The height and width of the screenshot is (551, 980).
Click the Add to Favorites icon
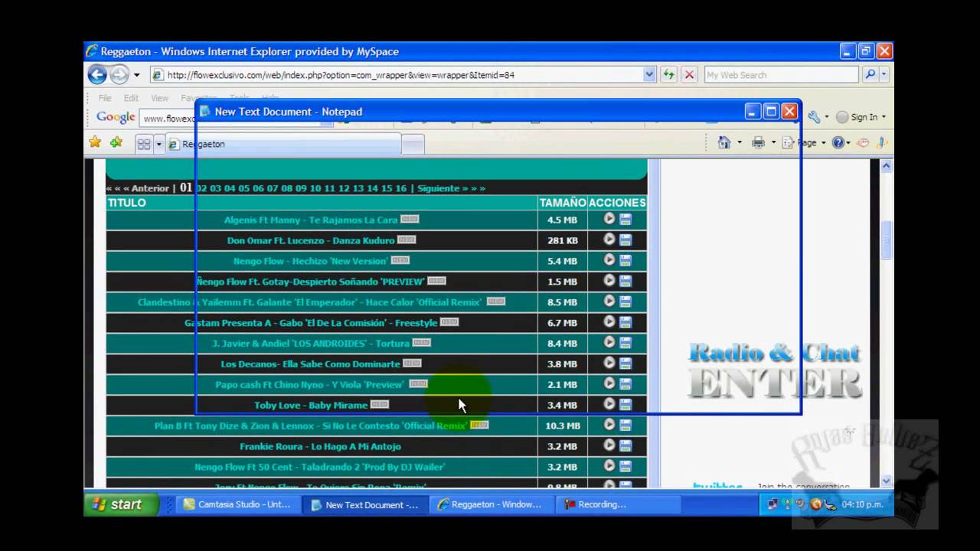coord(116,142)
